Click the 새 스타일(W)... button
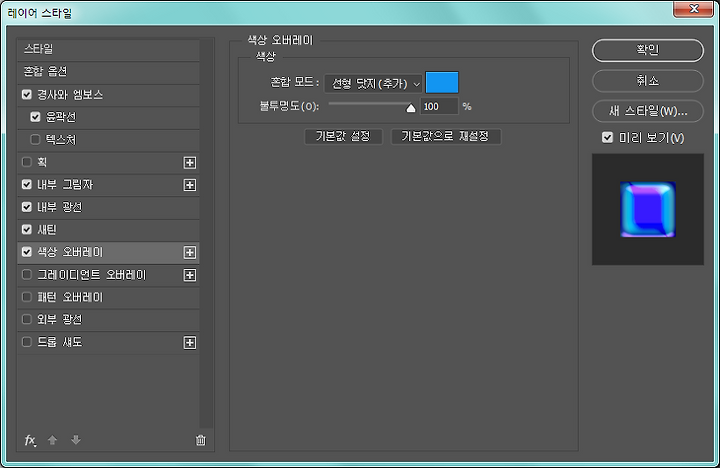Viewport: 720px width, 468px height. click(x=647, y=111)
